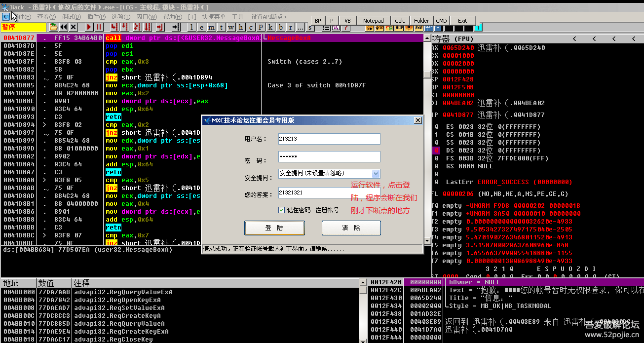Click the 清 除 button
Image resolution: width=644 pixels, height=343 pixels.
(351, 228)
